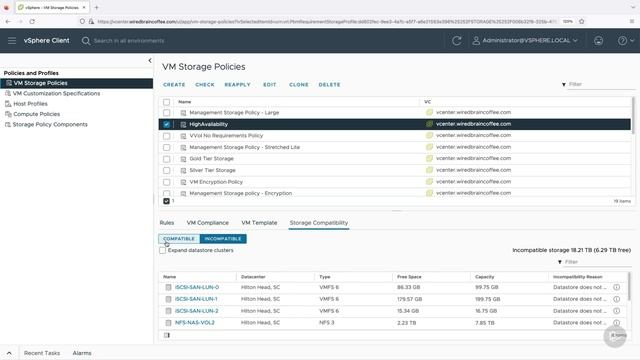640x360 pixels.
Task: Click the Silver Tier Storage policy icon
Action: 183,171
